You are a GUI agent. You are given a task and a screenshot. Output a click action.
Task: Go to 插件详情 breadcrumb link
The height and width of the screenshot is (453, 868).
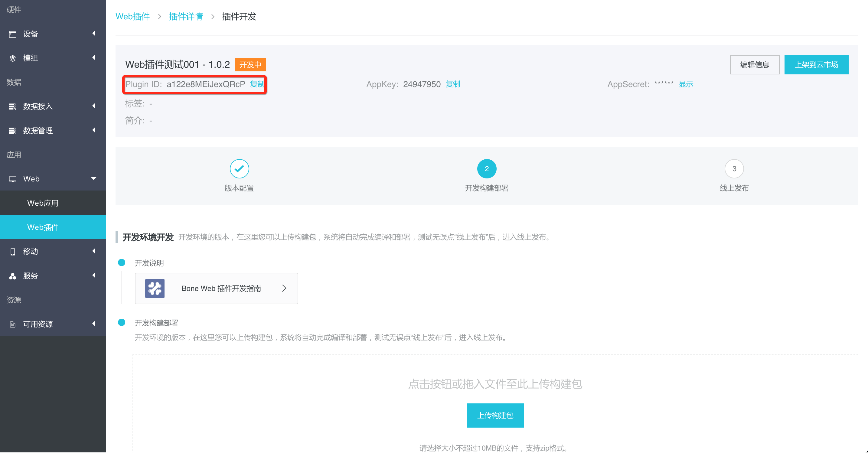(186, 17)
